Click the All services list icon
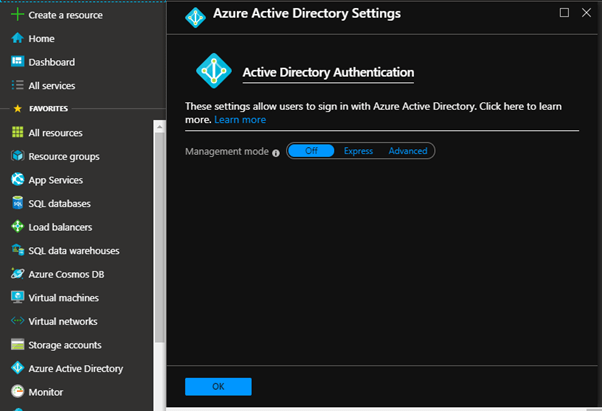The height and width of the screenshot is (411, 602). [x=17, y=85]
